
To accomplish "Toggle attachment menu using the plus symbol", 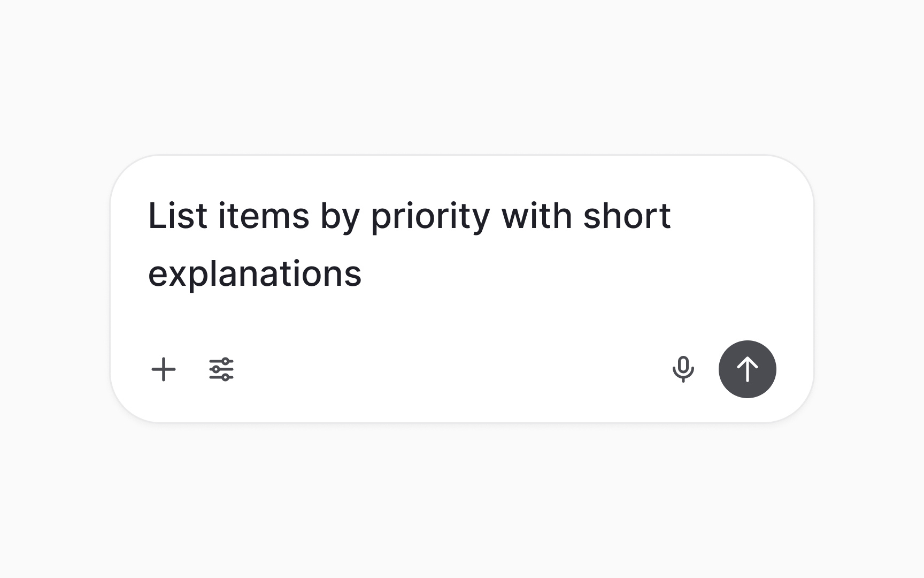I will coord(164,369).
